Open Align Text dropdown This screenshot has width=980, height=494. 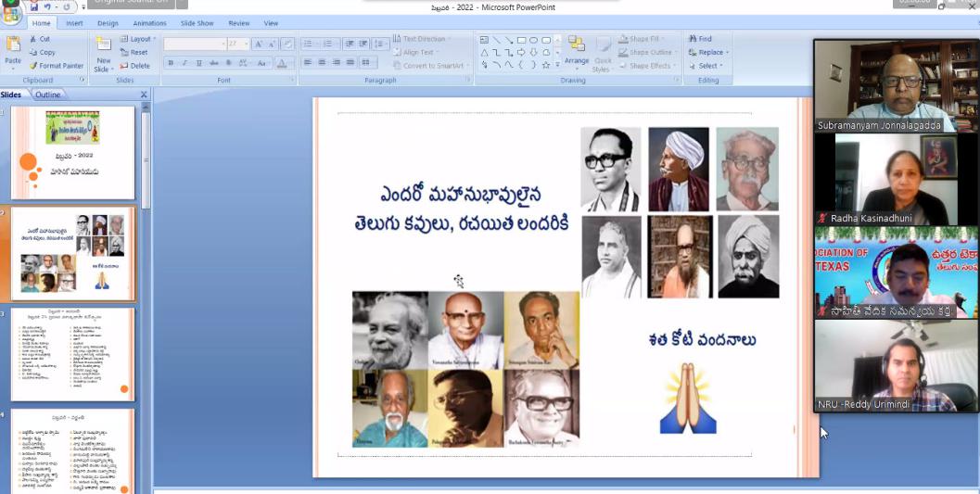pyautogui.click(x=416, y=53)
